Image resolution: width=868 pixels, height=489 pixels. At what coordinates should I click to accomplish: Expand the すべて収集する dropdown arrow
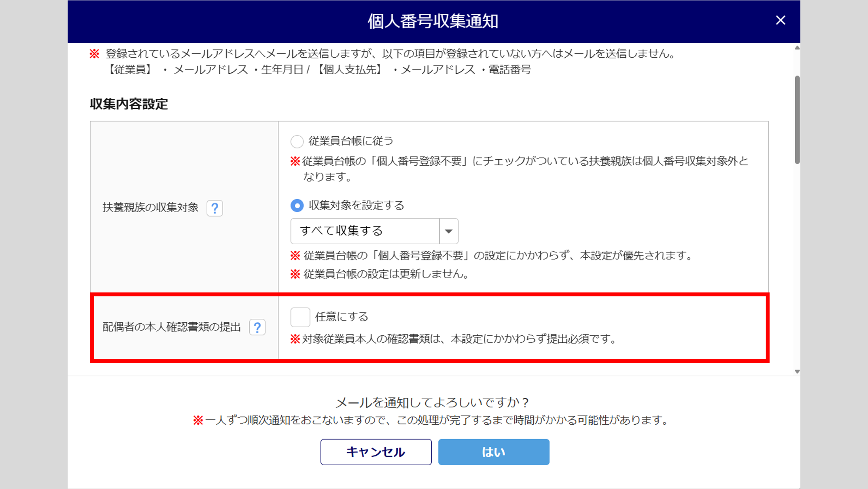tap(449, 231)
